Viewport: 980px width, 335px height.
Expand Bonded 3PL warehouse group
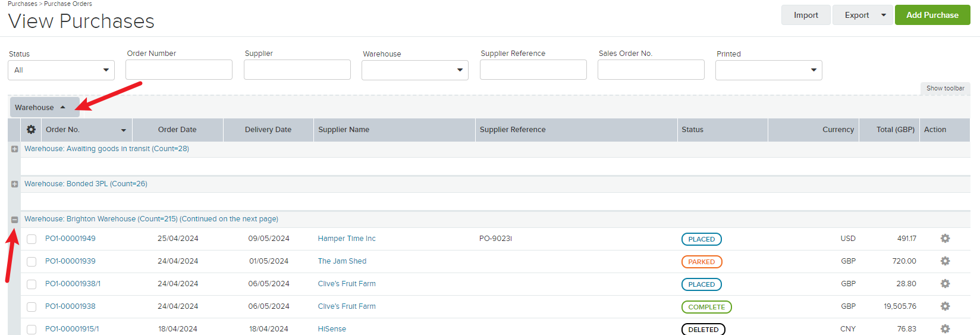click(x=14, y=184)
